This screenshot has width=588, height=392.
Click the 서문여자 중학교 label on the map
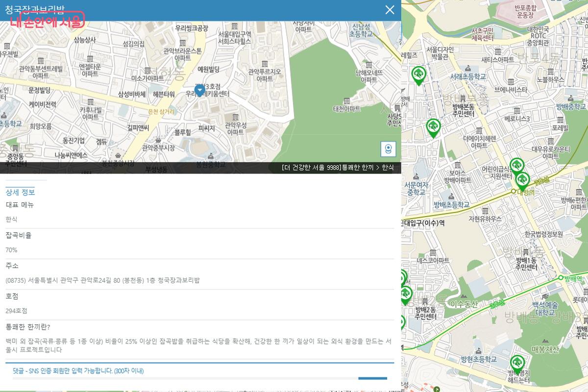(x=416, y=189)
